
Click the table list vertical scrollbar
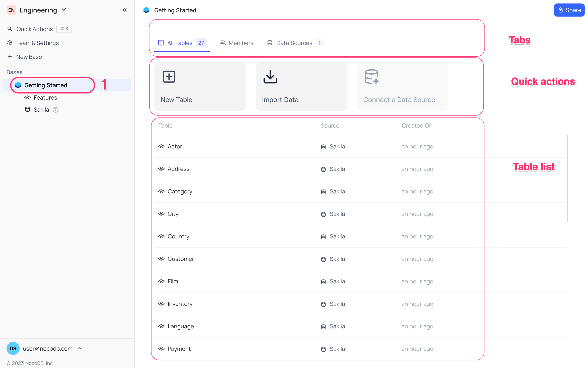coord(567,179)
